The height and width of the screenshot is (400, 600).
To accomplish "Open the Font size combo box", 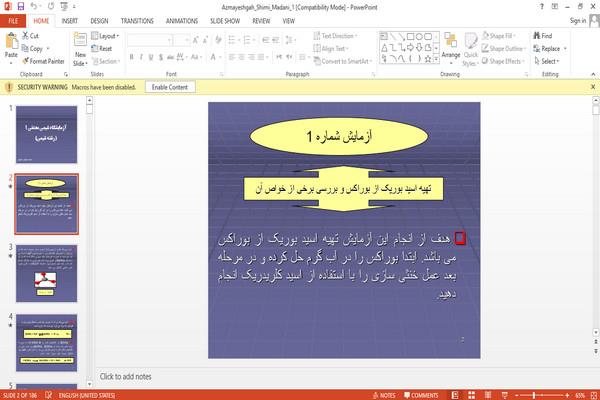I will (x=182, y=40).
